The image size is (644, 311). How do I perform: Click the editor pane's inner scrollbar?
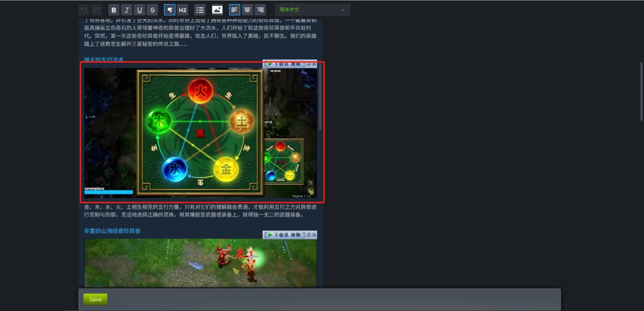320,97
